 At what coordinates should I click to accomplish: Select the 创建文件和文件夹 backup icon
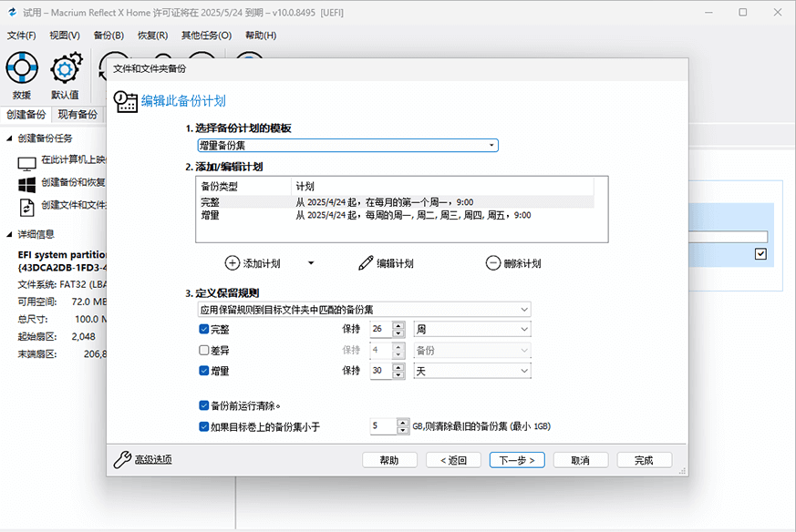coord(28,207)
